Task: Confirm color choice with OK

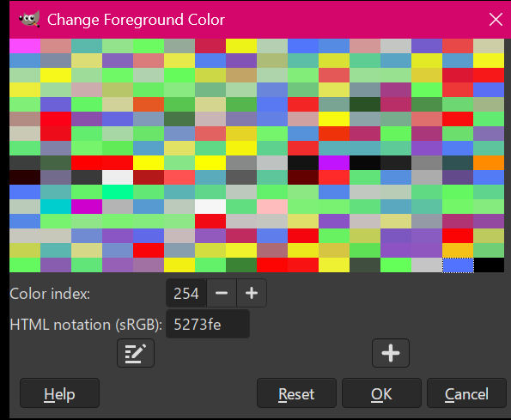Action: tap(381, 393)
